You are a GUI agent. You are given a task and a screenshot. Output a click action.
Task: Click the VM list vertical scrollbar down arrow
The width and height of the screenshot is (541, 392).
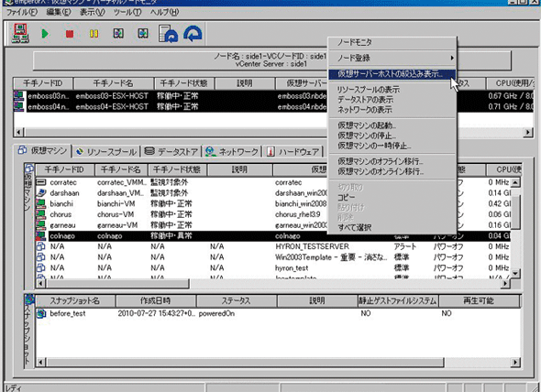515,274
